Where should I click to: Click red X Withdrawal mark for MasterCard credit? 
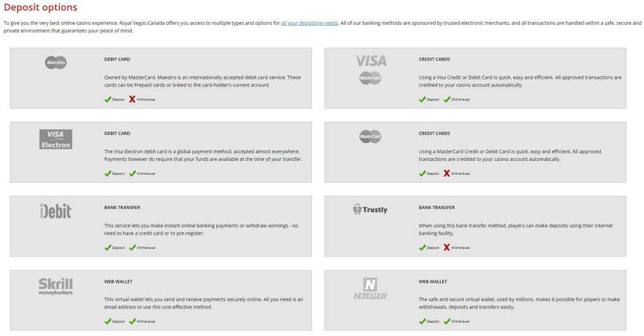[x=447, y=173]
